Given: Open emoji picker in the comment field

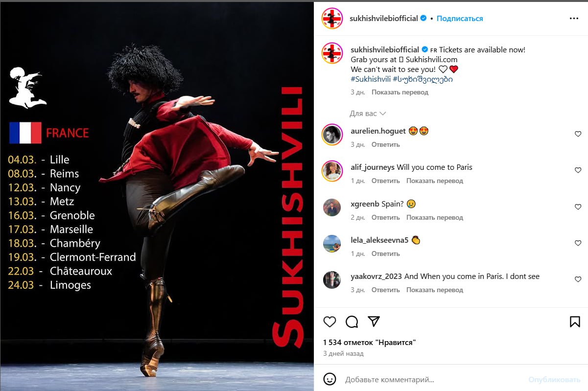Looking at the screenshot, I should (x=330, y=379).
